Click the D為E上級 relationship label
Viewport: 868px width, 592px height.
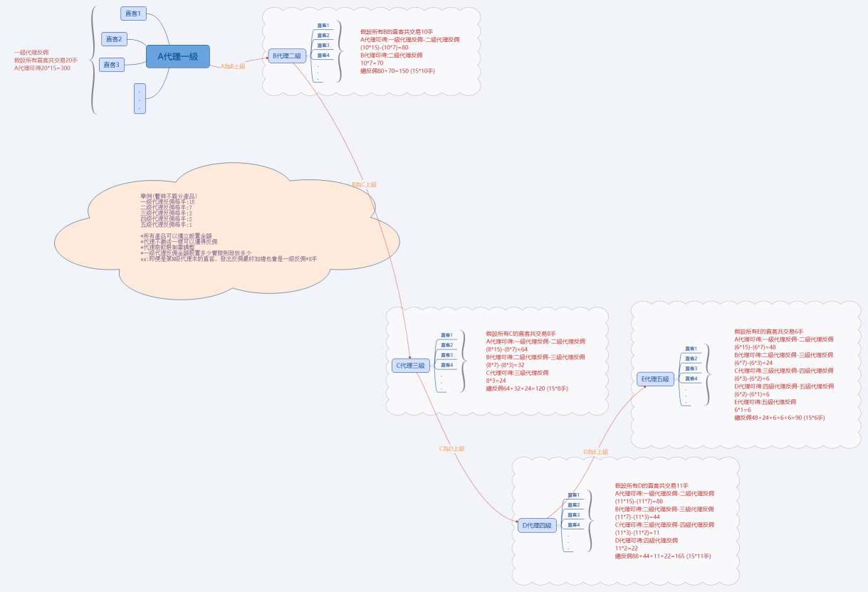(596, 452)
